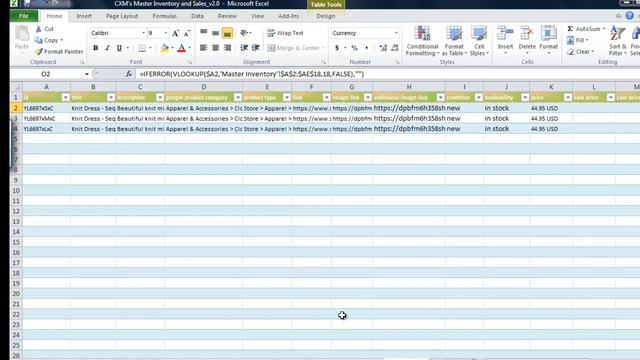Screen dimensions: 640x360
Task: Apply Comma Style format
Action: (x=367, y=48)
